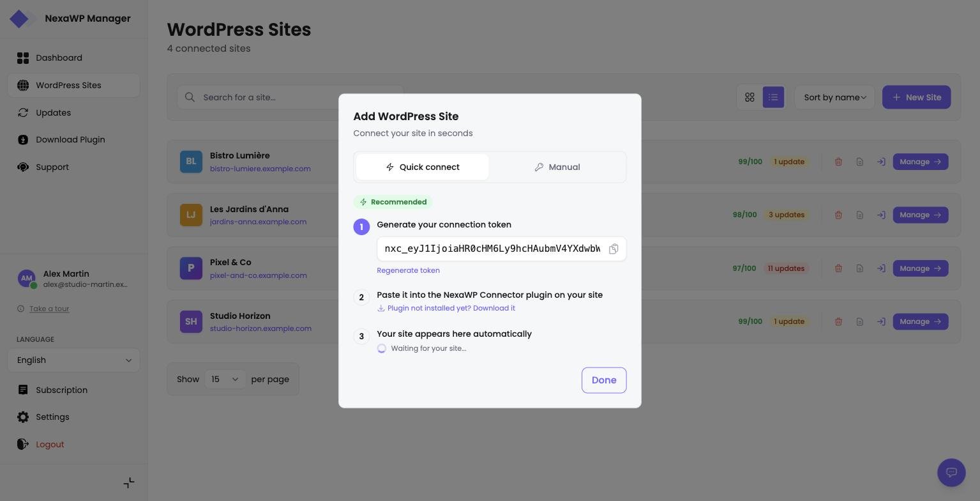Image resolution: width=980 pixels, height=501 pixels.
Task: Log into the Les Jardins d'Anna site
Action: [x=881, y=215]
